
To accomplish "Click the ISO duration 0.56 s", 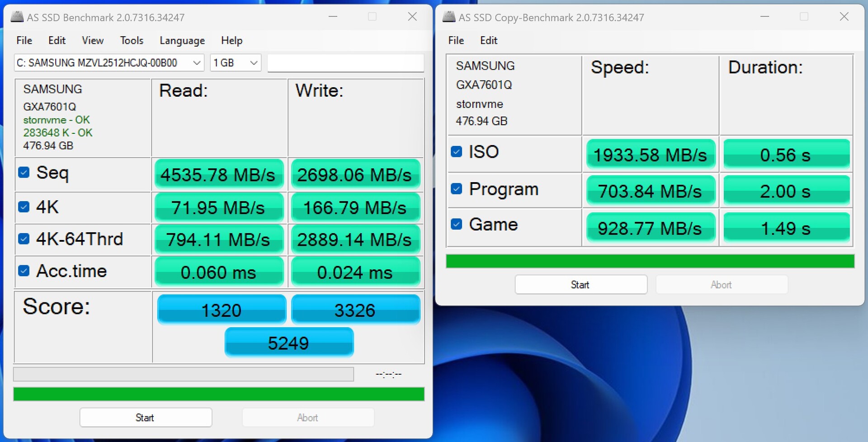I will (x=787, y=155).
